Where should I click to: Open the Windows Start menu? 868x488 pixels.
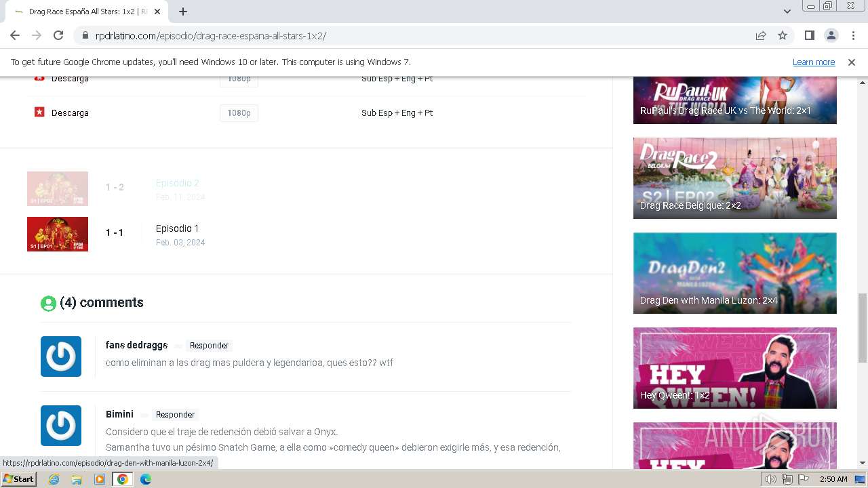(18, 479)
